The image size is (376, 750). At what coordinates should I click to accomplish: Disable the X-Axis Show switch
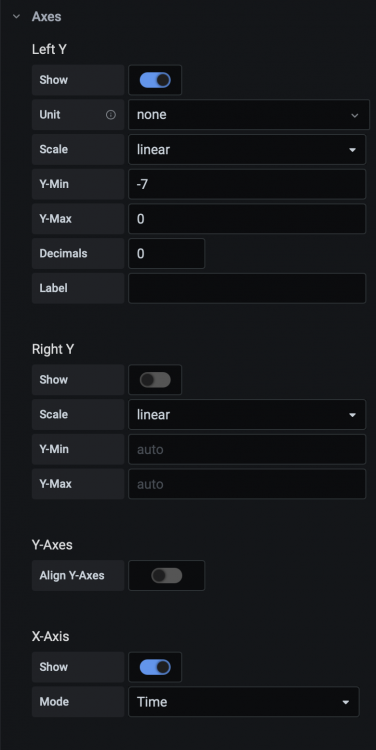coord(155,667)
